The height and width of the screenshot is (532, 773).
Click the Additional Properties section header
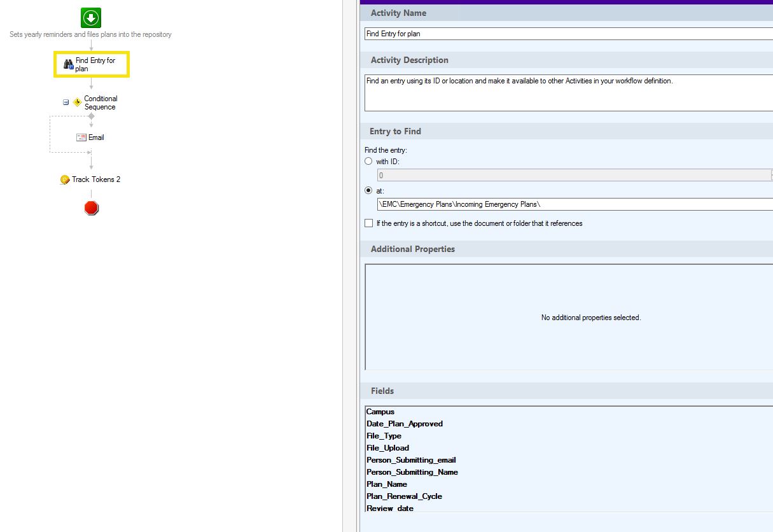566,249
